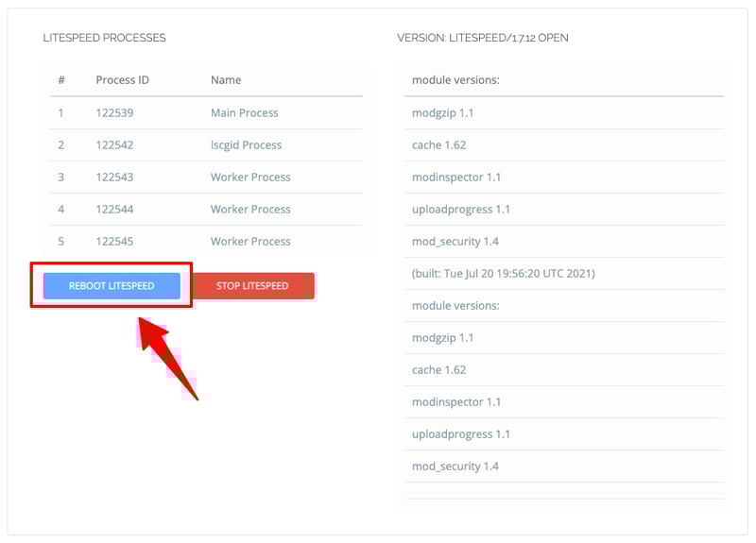Click the Name column header
Viewport: 756px width, 543px height.
point(226,80)
